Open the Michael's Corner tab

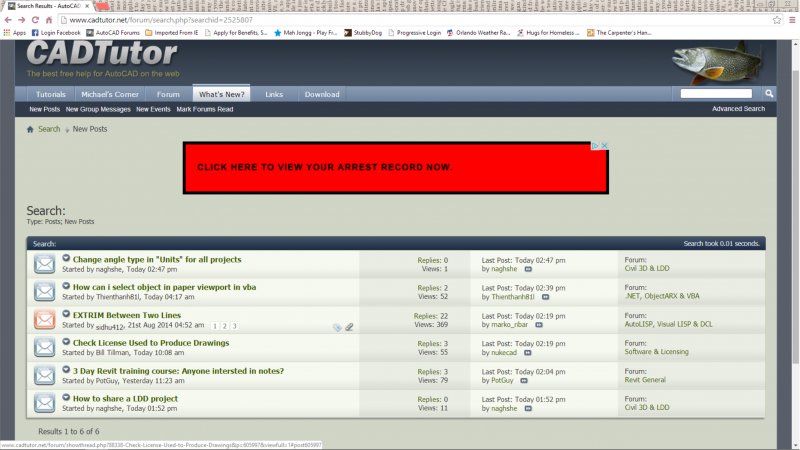point(110,94)
